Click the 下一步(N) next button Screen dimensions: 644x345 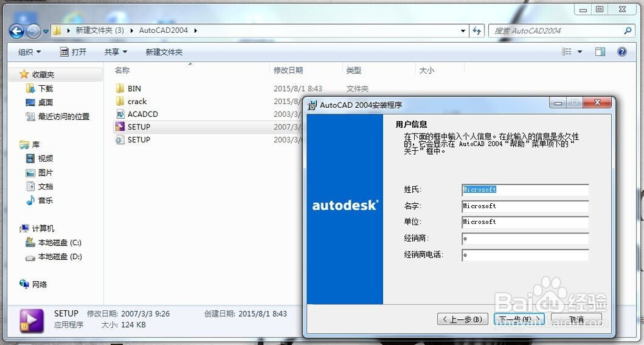click(520, 319)
